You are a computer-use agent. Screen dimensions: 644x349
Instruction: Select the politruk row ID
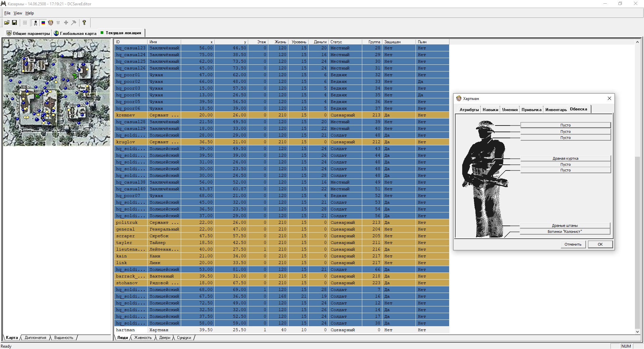[x=131, y=222]
